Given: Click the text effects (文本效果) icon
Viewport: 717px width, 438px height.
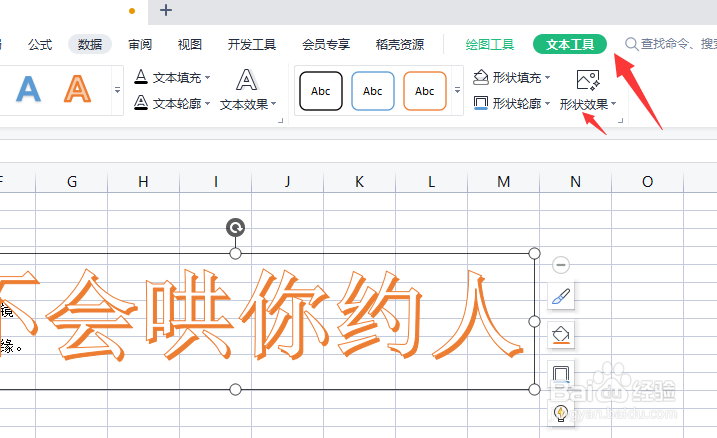Looking at the screenshot, I should 247,80.
